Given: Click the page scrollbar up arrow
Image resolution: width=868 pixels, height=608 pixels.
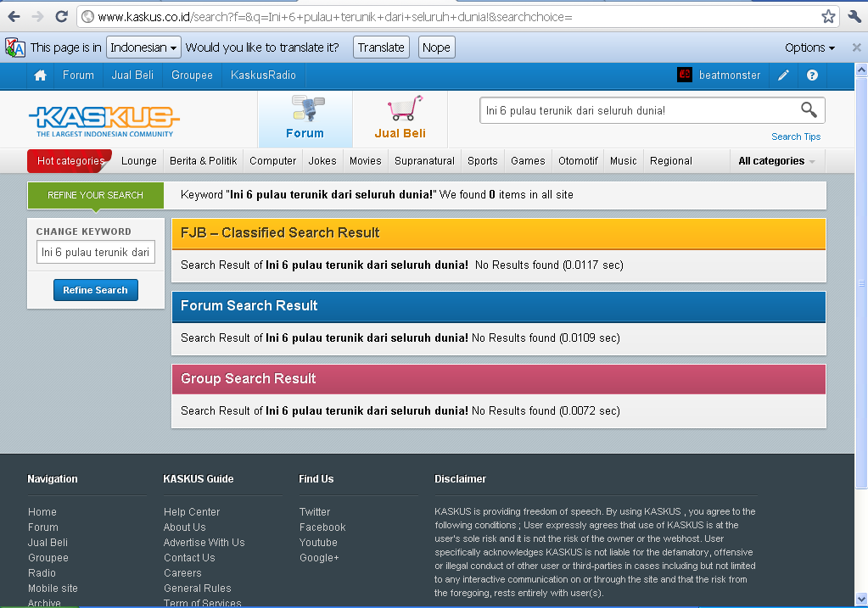Looking at the screenshot, I should 861,70.
